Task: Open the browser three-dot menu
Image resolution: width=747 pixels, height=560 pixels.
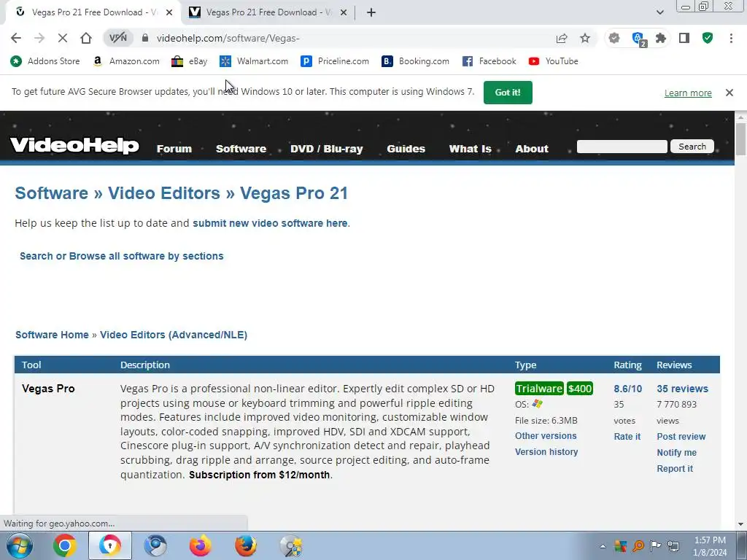Action: click(731, 38)
